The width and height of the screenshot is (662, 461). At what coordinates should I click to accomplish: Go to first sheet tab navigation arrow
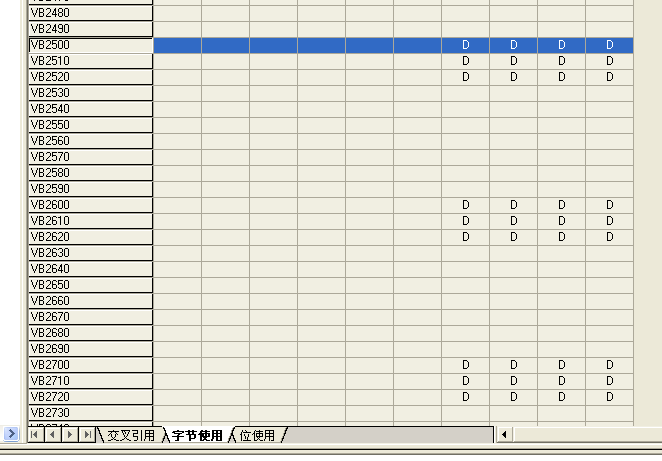pos(35,434)
